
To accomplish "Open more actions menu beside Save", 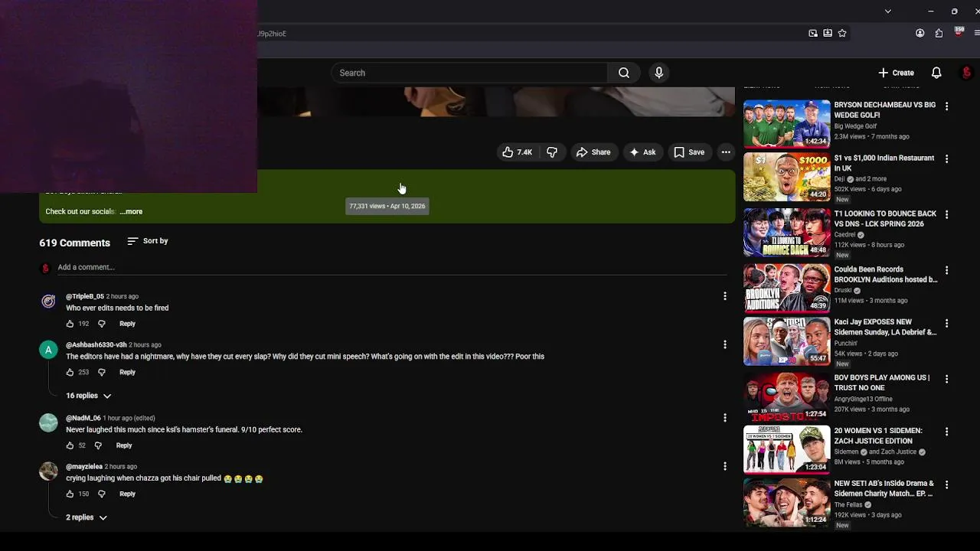I will click(726, 152).
